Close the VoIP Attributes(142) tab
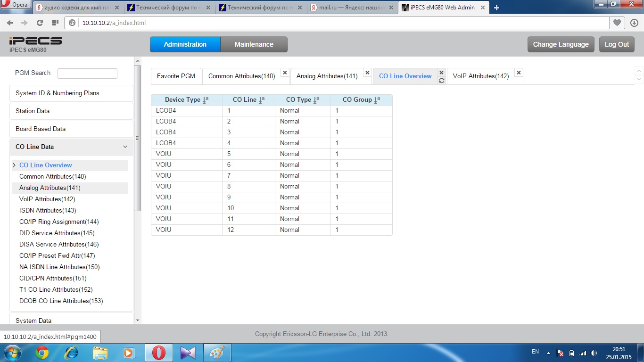644x362 pixels. coord(519,73)
